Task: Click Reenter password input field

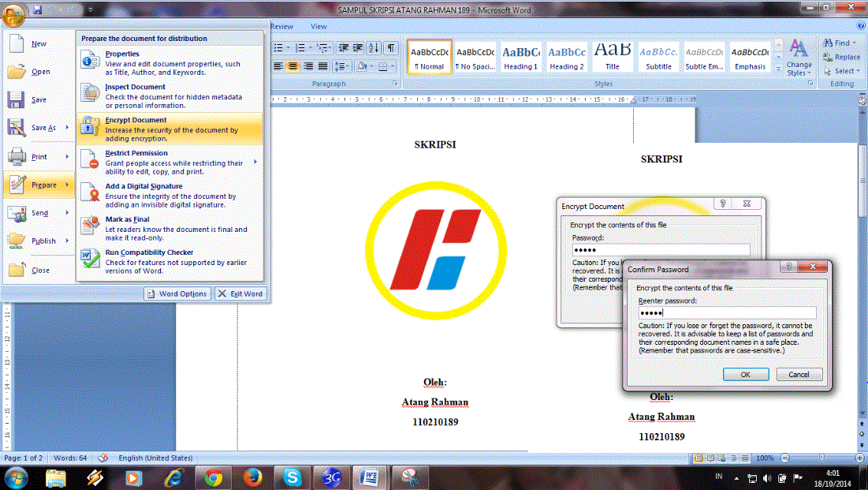Action: click(727, 312)
